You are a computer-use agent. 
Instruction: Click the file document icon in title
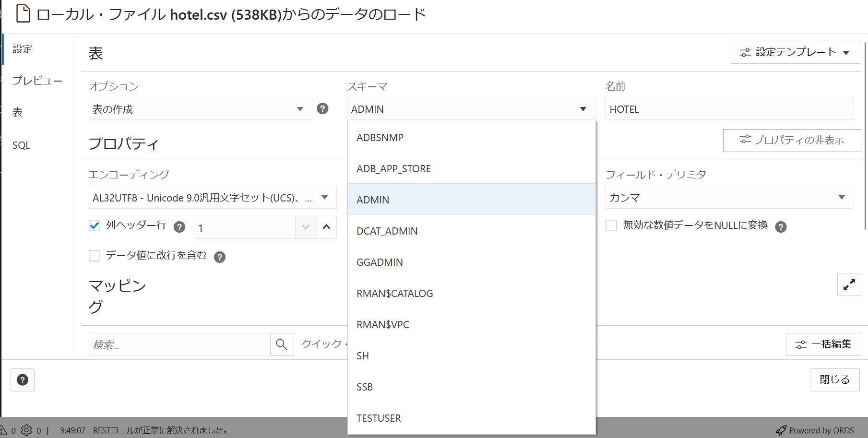click(x=23, y=14)
